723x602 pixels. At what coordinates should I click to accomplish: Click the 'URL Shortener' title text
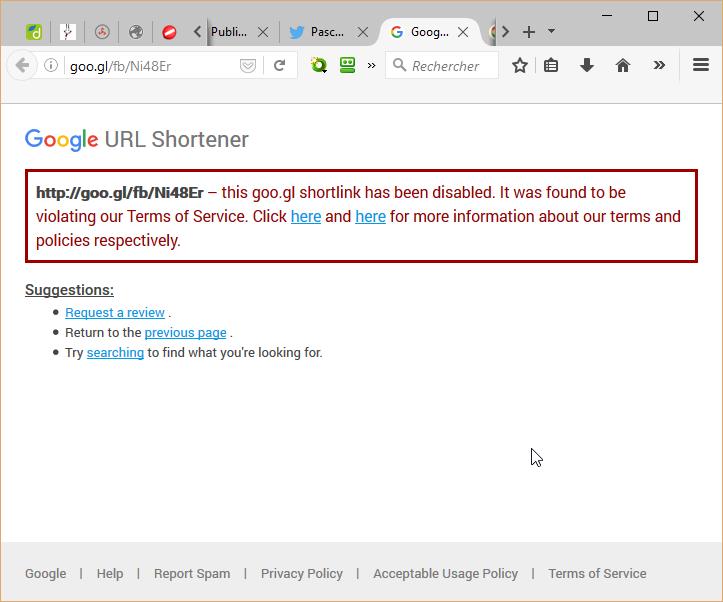(177, 139)
